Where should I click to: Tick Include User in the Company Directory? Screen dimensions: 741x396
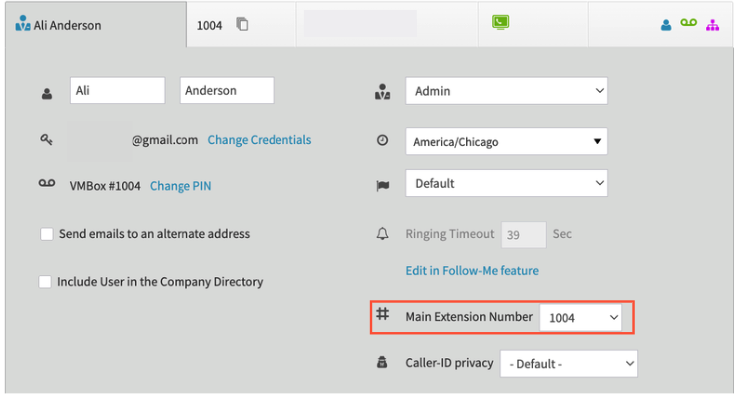(x=45, y=282)
